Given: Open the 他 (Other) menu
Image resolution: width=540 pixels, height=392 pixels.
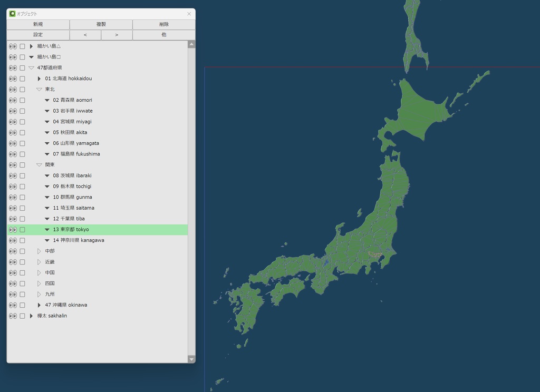Looking at the screenshot, I should (163, 34).
